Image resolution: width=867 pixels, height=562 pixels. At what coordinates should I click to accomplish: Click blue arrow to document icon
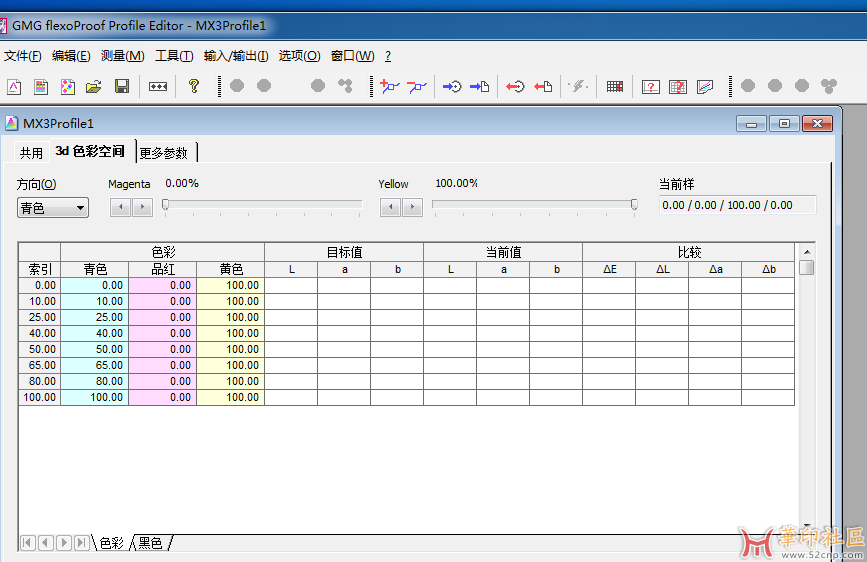tap(479, 86)
